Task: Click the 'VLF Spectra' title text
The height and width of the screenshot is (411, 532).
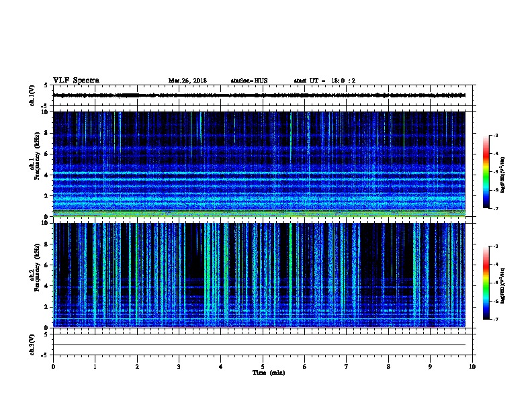Action: point(76,81)
